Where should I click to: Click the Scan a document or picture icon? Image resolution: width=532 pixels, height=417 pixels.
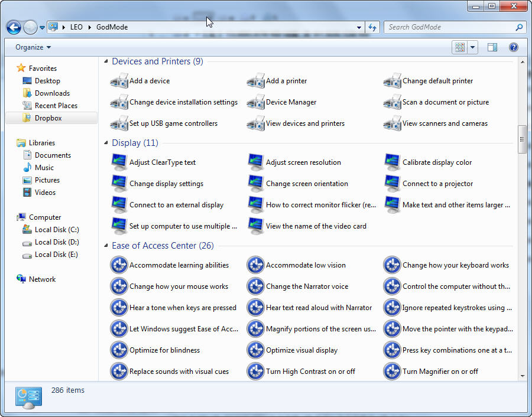point(392,102)
